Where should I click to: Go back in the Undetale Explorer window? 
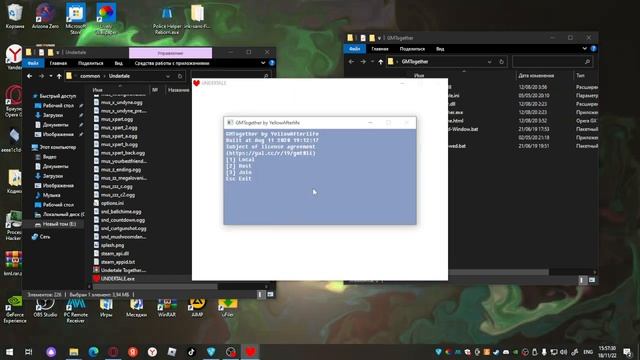coord(29,76)
